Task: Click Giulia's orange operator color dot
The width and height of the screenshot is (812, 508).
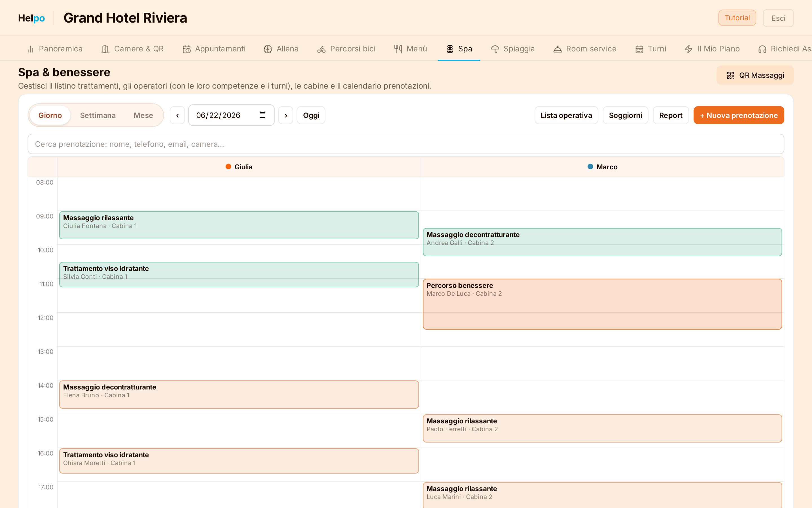Action: point(228,167)
